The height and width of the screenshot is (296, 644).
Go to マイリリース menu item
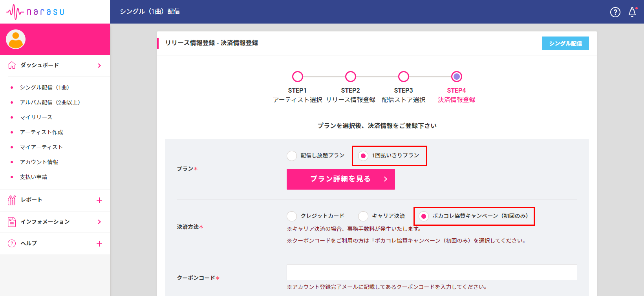tap(36, 117)
